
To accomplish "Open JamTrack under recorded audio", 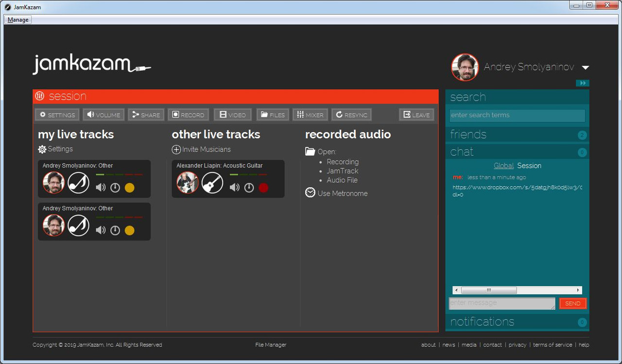I will 343,171.
